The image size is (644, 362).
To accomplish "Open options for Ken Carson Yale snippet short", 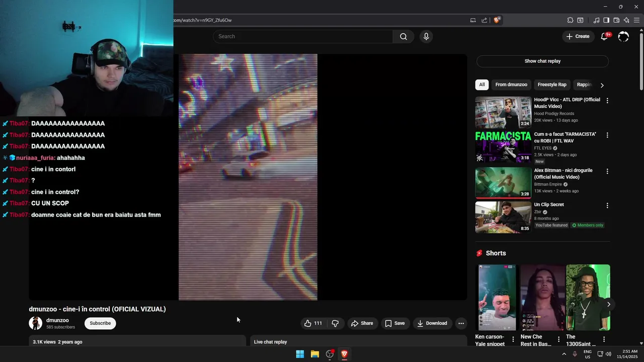I will pyautogui.click(x=513, y=339).
